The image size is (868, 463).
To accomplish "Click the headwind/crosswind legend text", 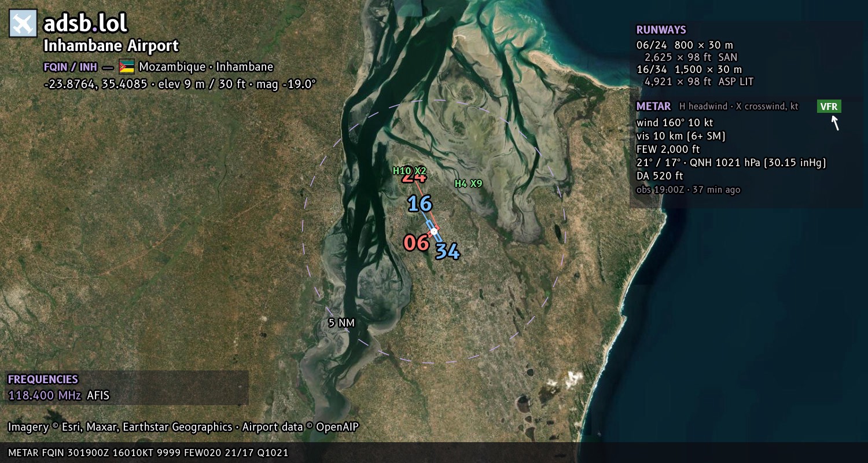I will (x=738, y=106).
